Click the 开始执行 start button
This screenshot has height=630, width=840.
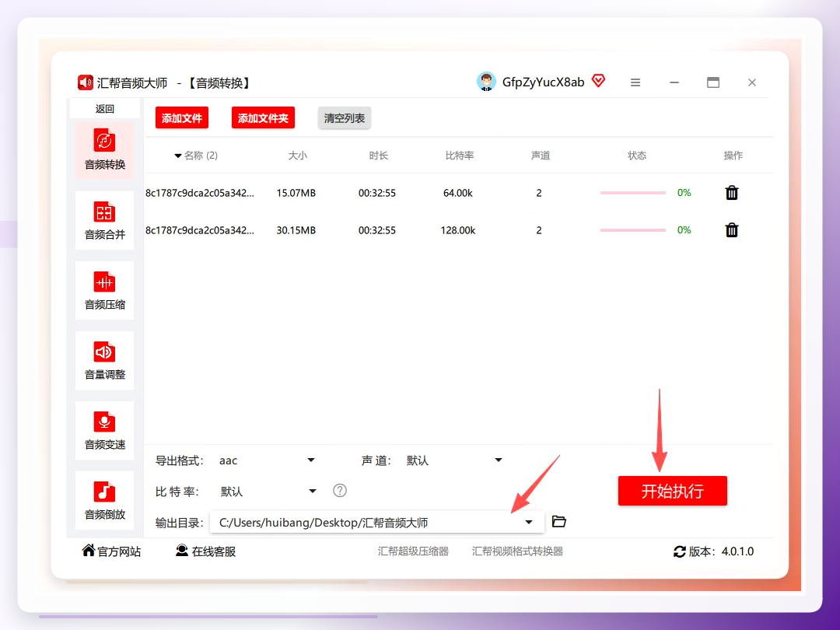point(672,491)
